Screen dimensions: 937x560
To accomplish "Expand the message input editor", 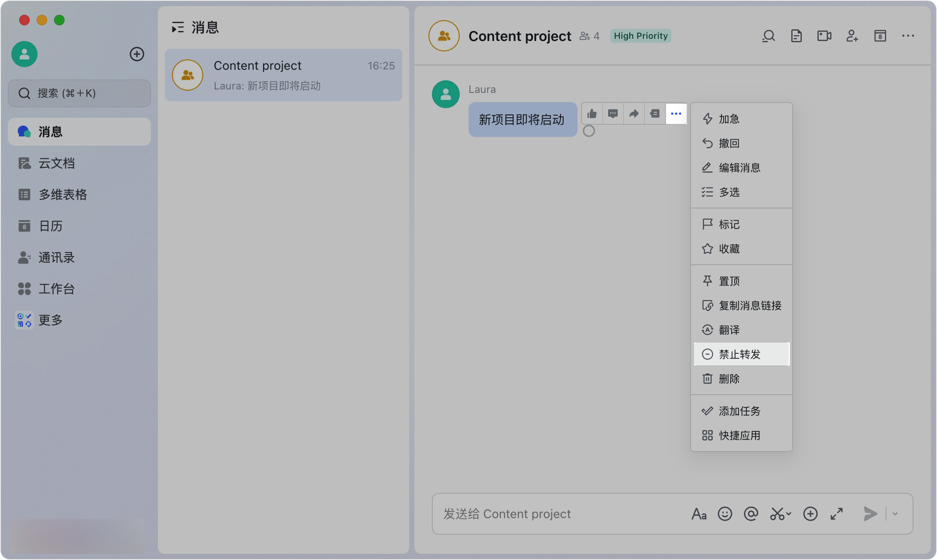I will 836,514.
